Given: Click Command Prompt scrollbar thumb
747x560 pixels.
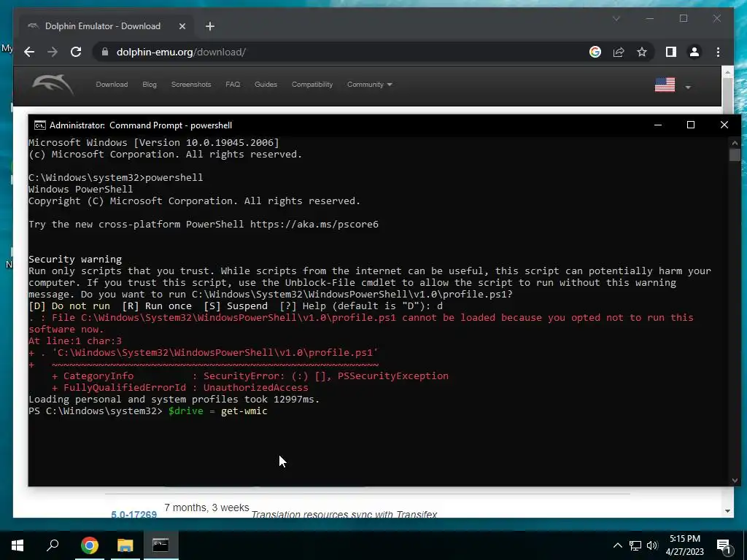Looking at the screenshot, I should [735, 155].
